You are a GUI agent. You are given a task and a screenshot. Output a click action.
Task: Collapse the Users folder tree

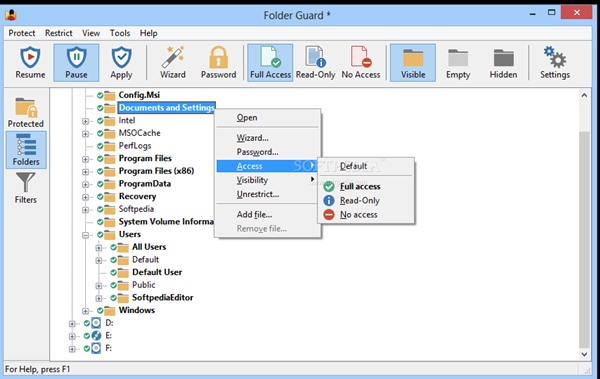pyautogui.click(x=85, y=235)
